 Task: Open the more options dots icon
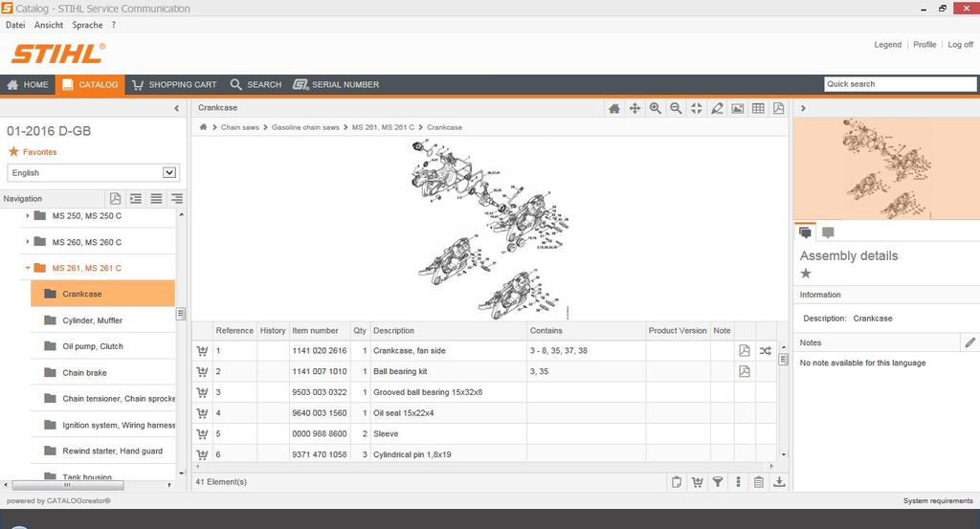pos(738,481)
